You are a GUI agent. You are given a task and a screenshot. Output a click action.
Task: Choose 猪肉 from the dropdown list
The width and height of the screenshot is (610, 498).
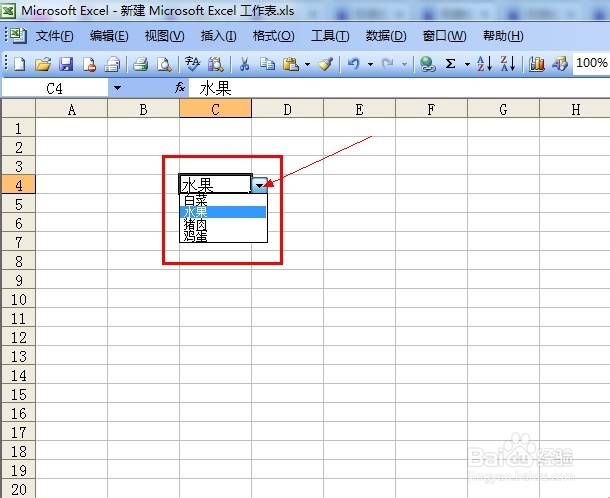point(223,224)
